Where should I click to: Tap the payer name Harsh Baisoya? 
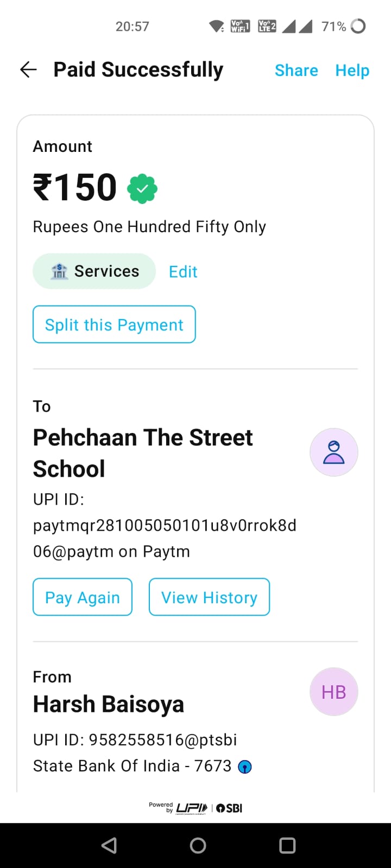click(109, 704)
